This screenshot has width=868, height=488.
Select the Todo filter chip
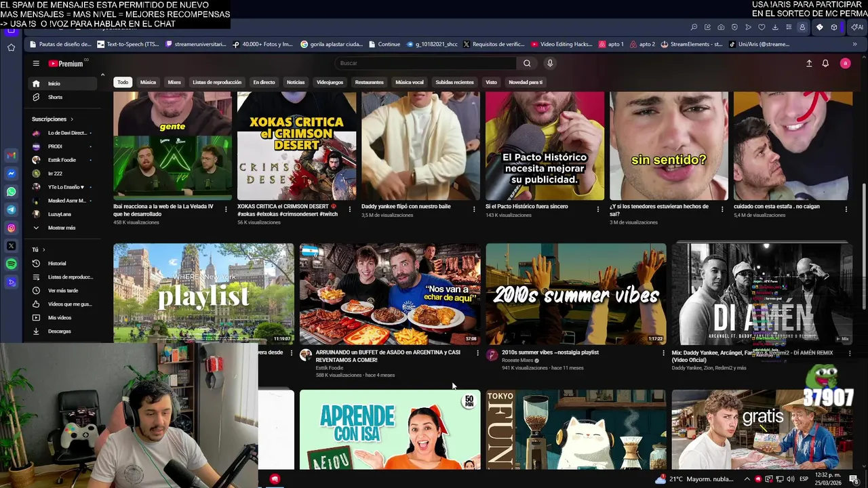(123, 82)
